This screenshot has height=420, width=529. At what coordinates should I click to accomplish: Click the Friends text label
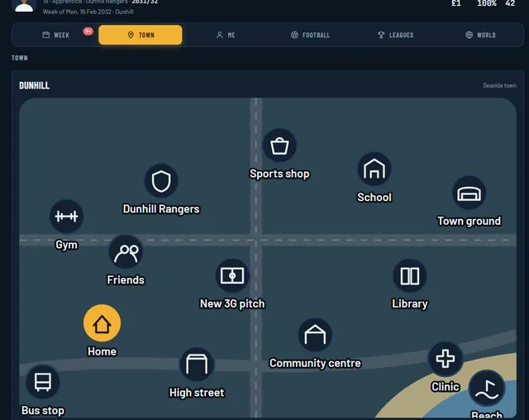126,280
